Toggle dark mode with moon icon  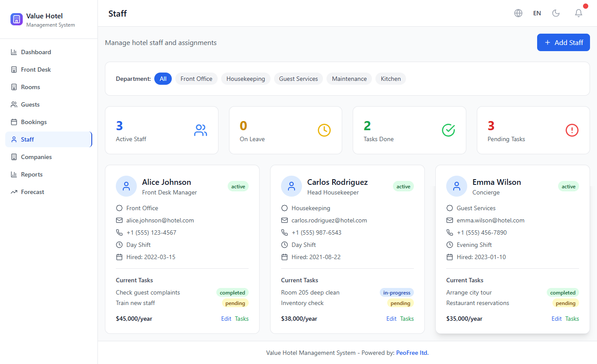pyautogui.click(x=556, y=13)
